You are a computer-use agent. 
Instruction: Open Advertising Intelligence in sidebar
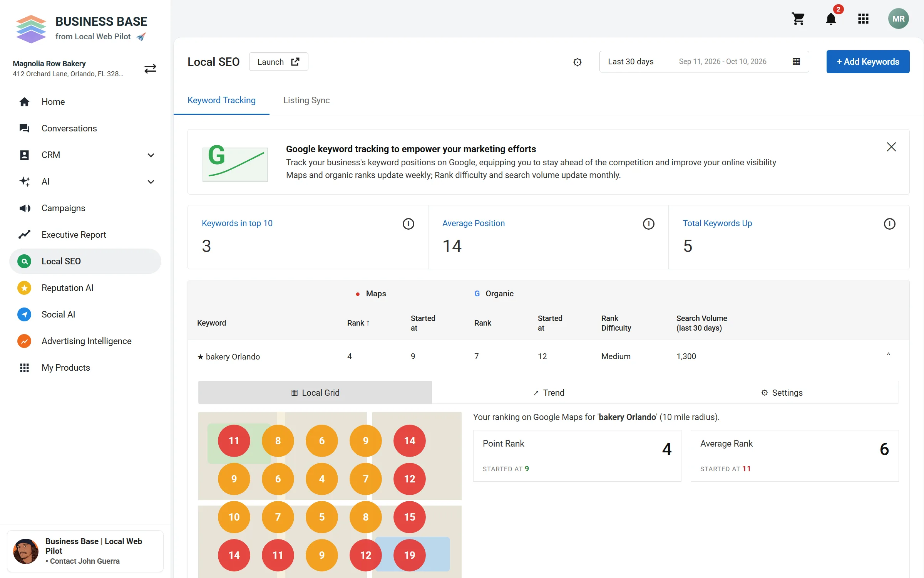point(85,341)
